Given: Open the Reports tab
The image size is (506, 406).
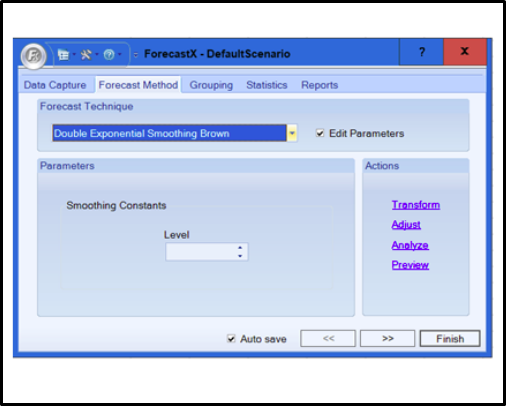Looking at the screenshot, I should tap(319, 85).
